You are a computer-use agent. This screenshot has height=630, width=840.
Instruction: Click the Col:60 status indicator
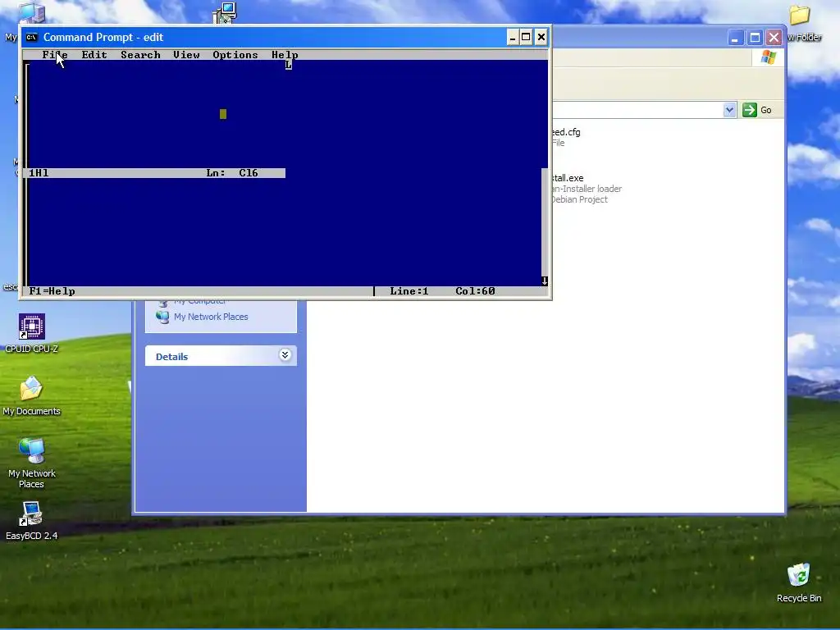(x=475, y=291)
